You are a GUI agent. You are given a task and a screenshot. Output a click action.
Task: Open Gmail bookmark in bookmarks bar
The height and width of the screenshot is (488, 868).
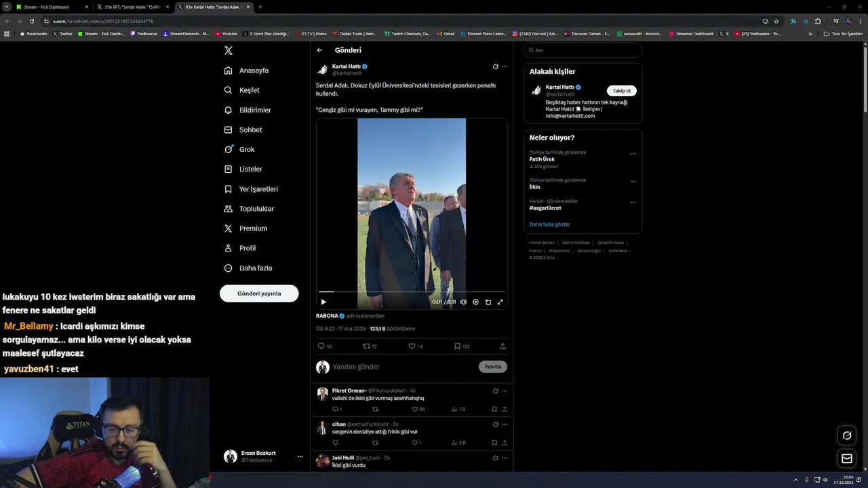coord(446,34)
